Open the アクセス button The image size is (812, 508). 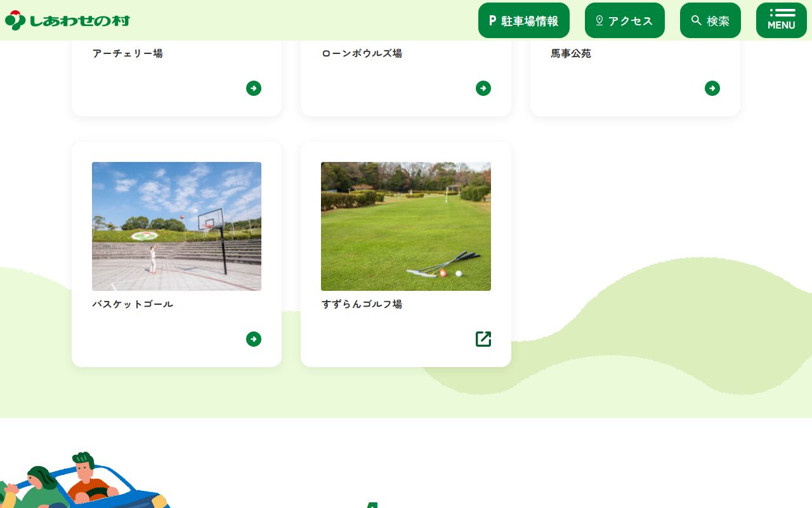(x=625, y=20)
